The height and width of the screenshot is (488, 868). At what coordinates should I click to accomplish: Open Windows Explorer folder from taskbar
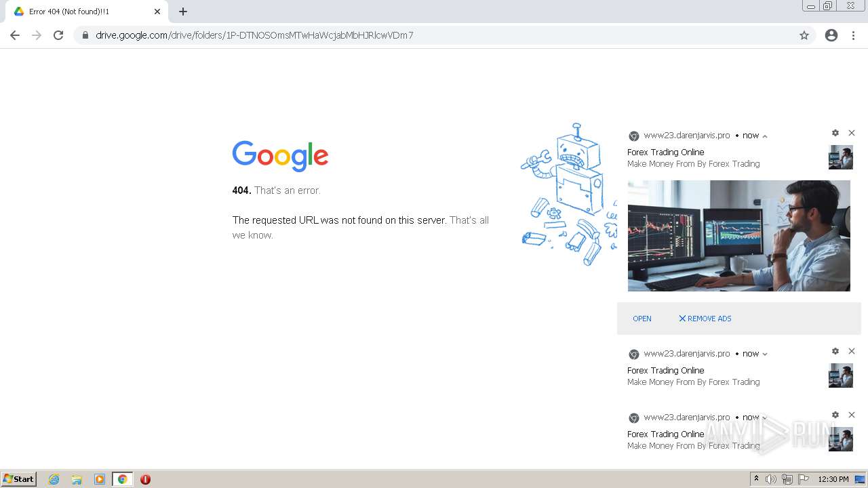[x=77, y=479]
